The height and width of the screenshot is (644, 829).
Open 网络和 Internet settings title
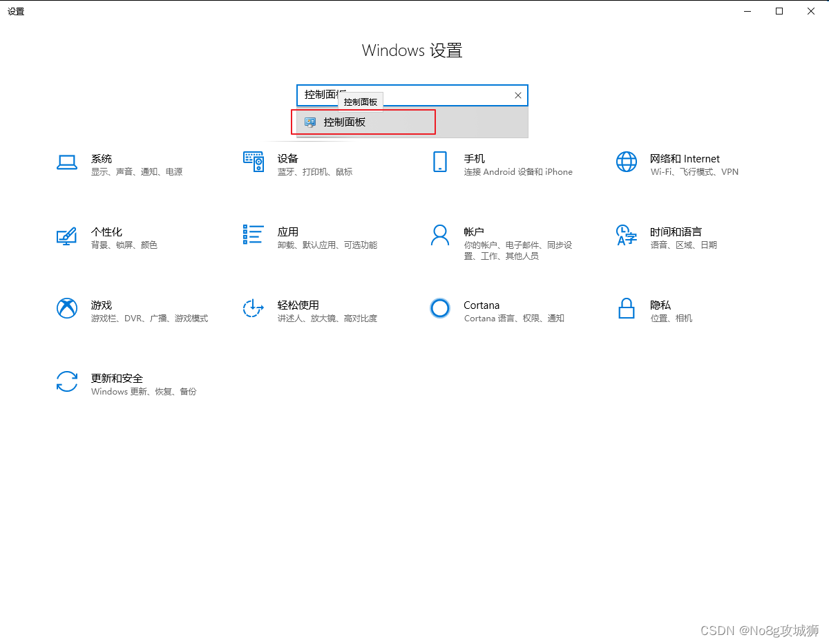(x=685, y=159)
